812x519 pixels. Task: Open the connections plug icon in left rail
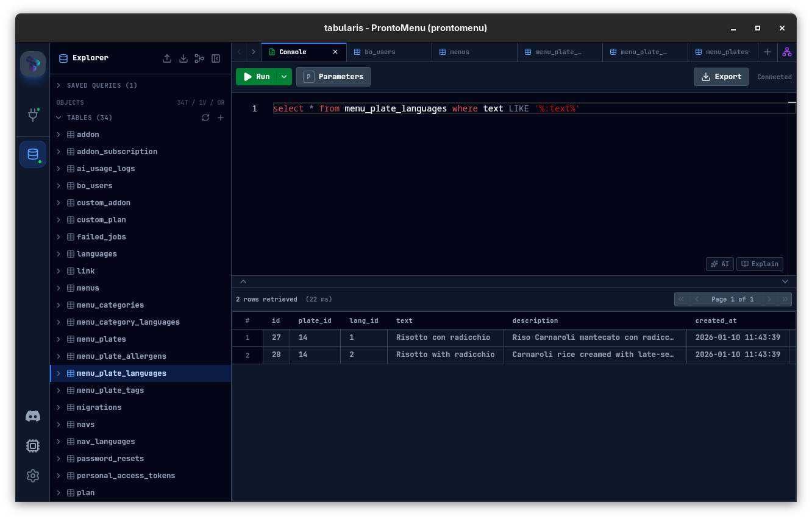(32, 115)
